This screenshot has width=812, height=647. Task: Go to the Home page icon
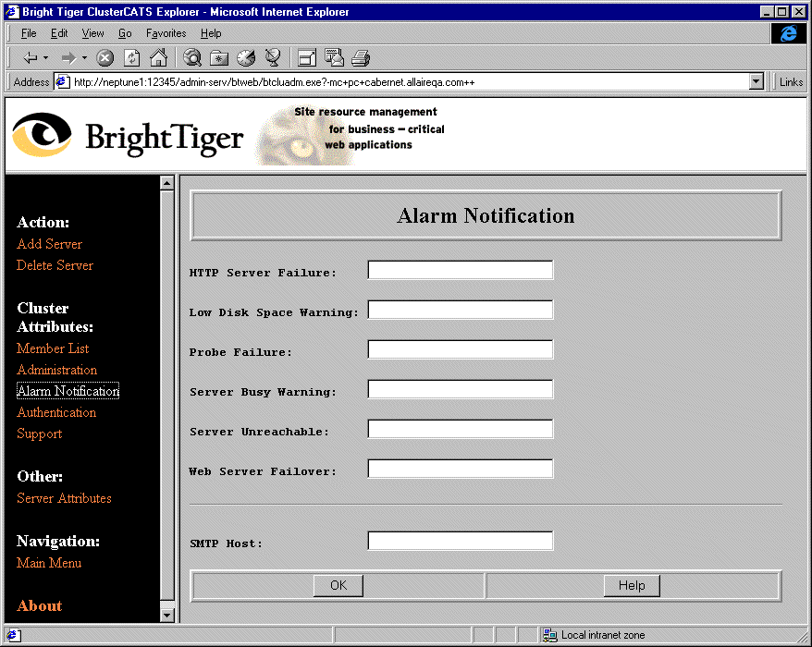click(158, 58)
